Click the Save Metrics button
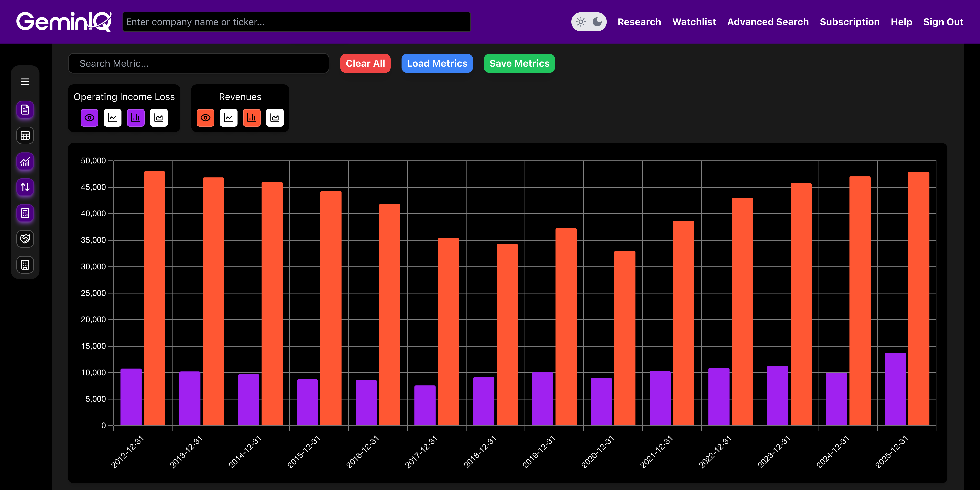Viewport: 980px width, 490px height. click(519, 63)
